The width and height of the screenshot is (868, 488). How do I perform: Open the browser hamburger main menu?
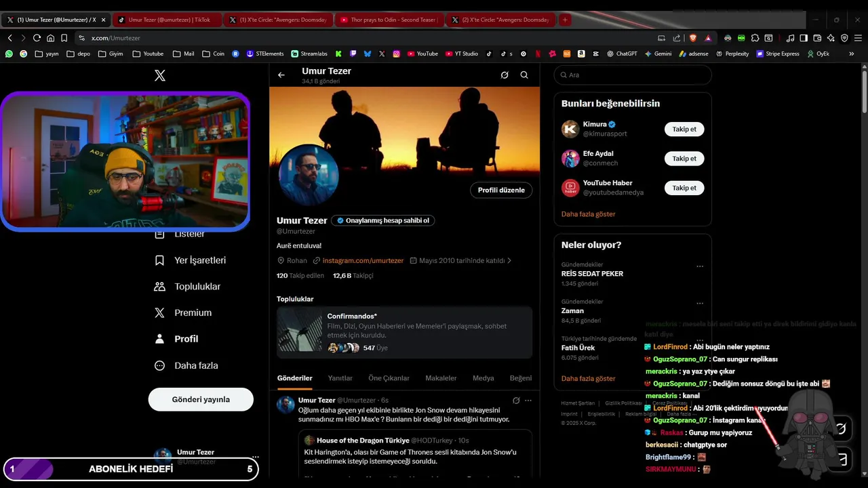[858, 38]
